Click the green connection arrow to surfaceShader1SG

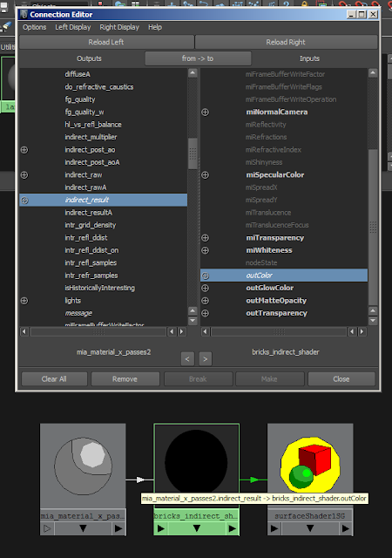pyautogui.click(x=253, y=480)
